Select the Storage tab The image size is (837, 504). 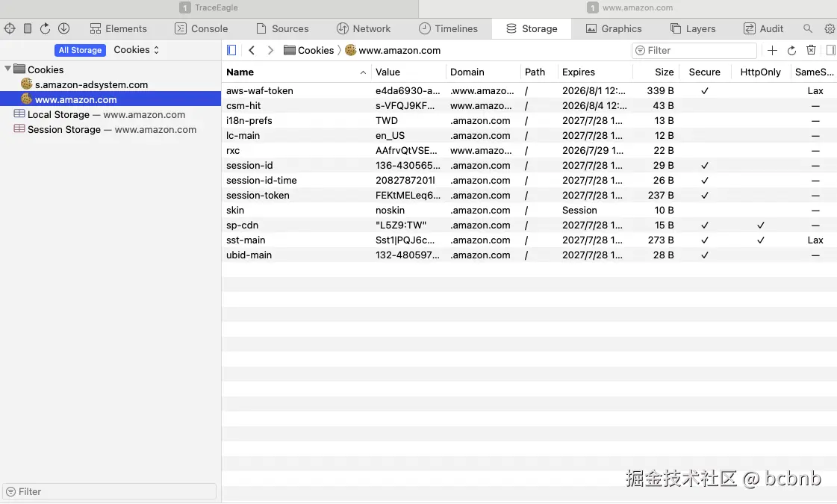point(531,29)
